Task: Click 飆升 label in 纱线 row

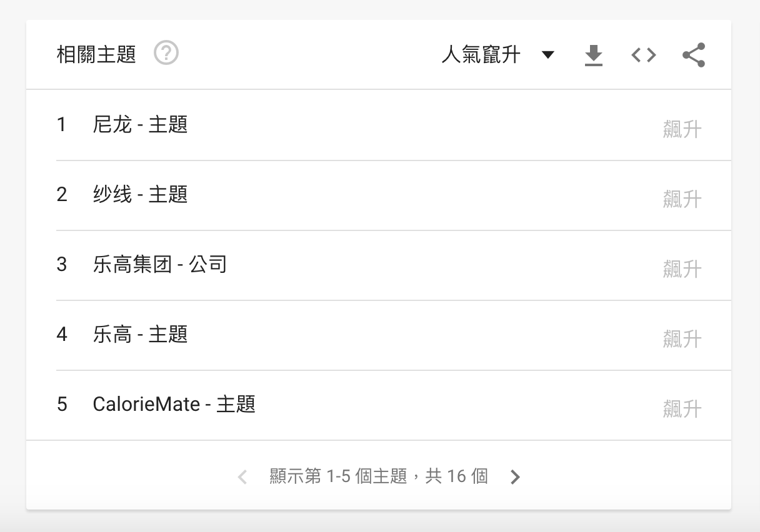Action: (682, 200)
